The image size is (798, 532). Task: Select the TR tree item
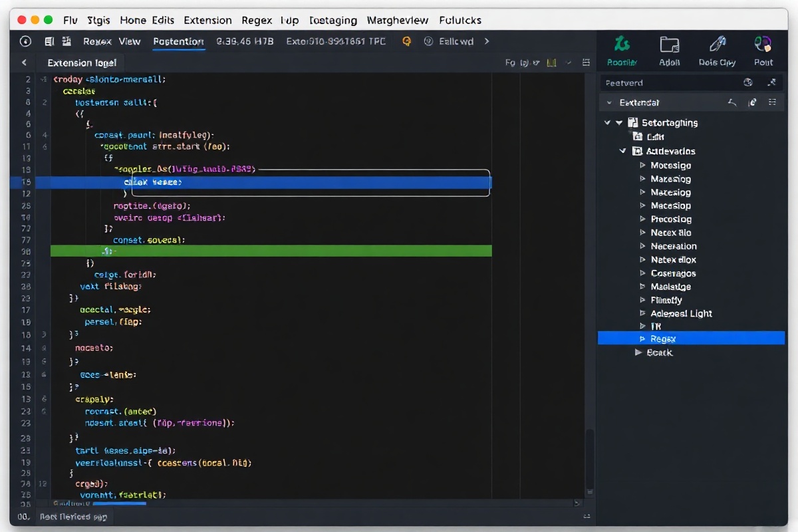pos(656,327)
